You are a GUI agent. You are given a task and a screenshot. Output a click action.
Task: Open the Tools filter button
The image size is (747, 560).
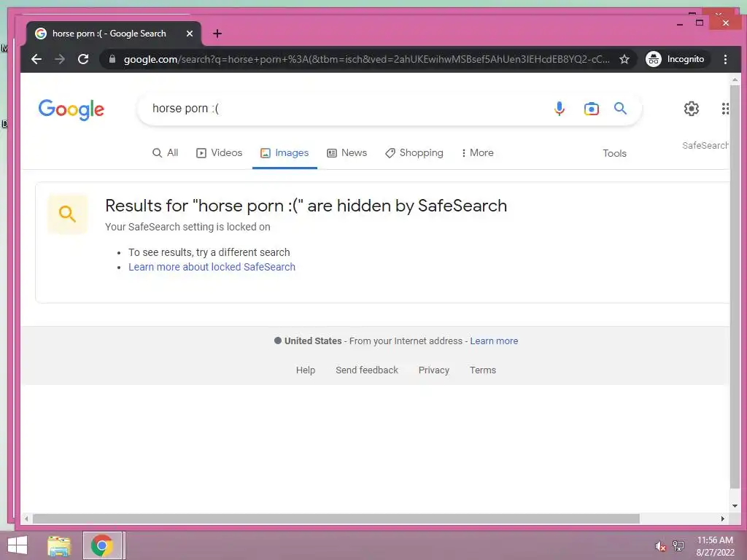[x=614, y=153]
